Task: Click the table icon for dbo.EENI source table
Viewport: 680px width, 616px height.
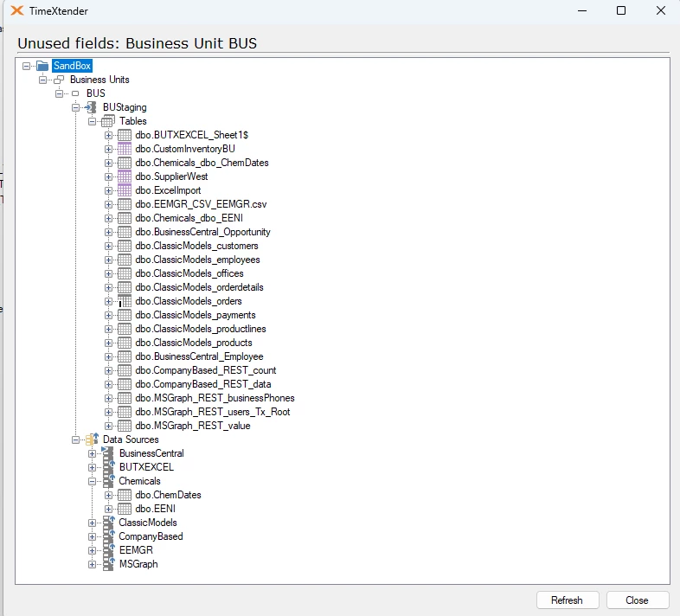Action: click(125, 509)
